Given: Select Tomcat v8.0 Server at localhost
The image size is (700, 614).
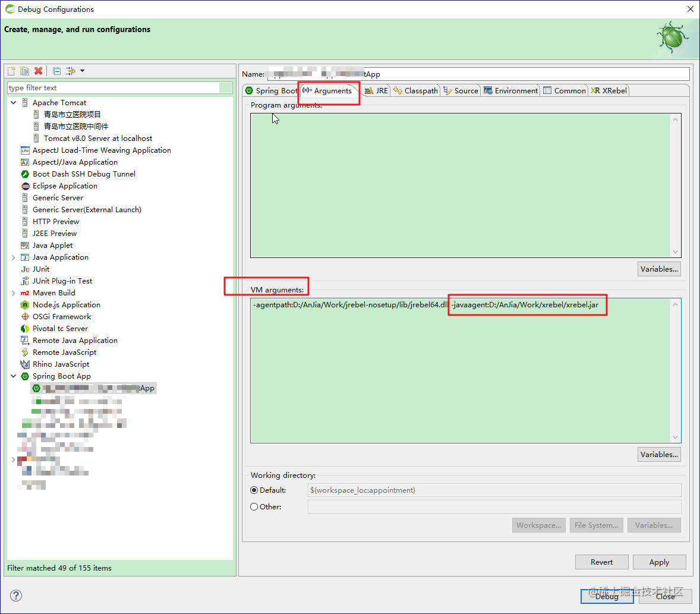Looking at the screenshot, I should 98,138.
